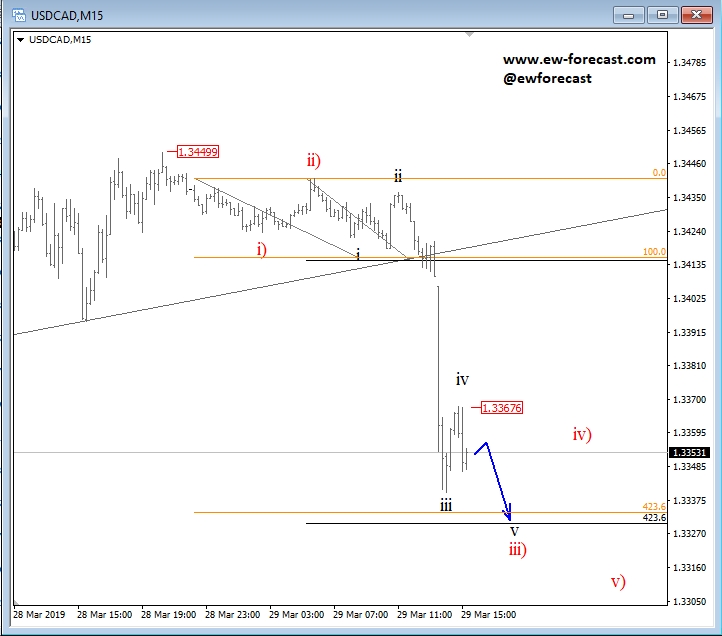Click the chart window icon in title bar
The height and width of the screenshot is (636, 722).
pos(19,15)
